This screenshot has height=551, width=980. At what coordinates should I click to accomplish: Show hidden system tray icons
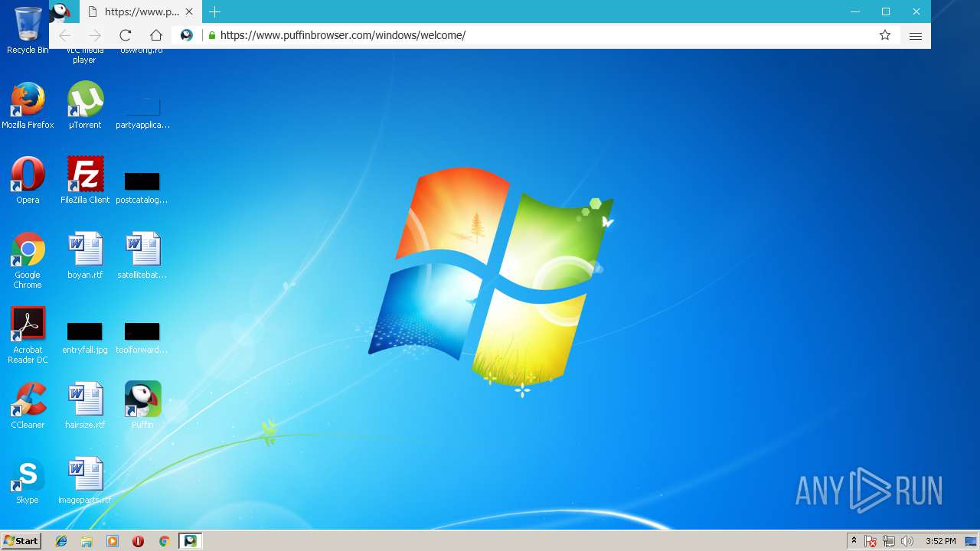point(854,541)
